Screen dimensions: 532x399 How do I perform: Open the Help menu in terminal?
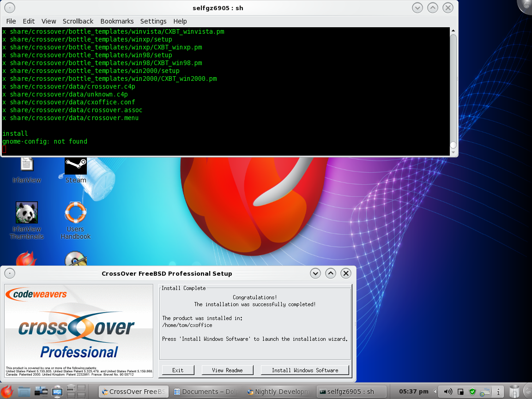pos(180,21)
